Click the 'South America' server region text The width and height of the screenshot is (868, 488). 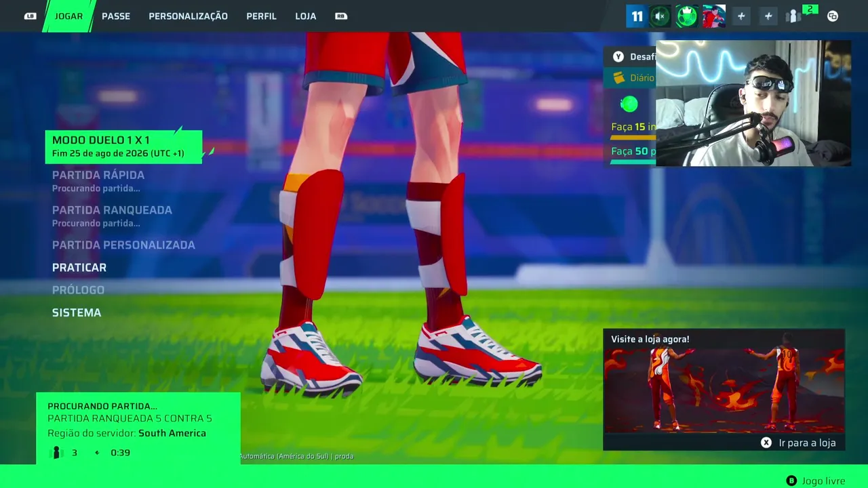click(172, 433)
